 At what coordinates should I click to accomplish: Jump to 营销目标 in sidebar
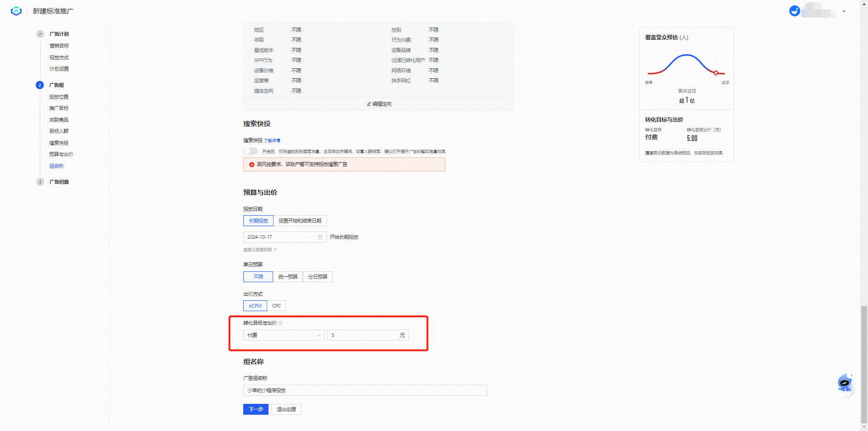pyautogui.click(x=59, y=46)
